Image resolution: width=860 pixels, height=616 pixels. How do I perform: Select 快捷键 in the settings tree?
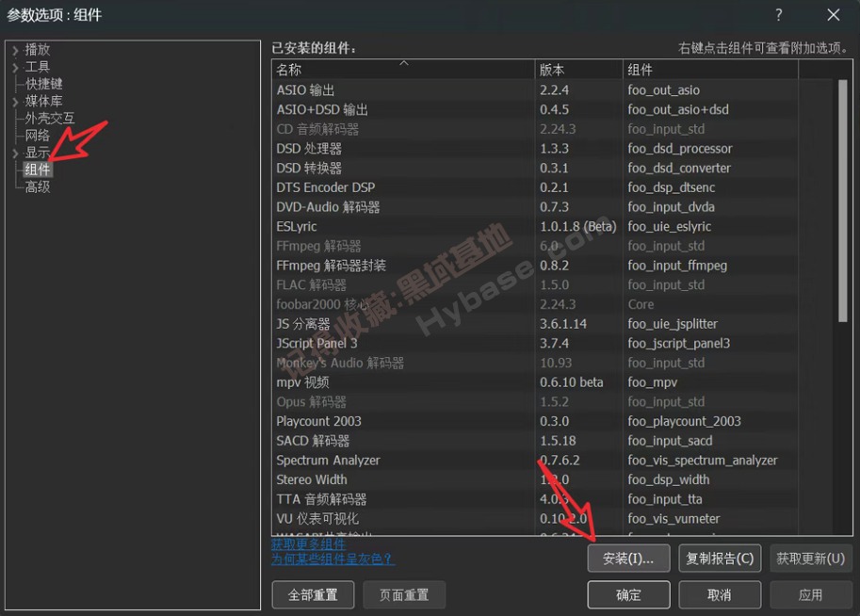click(44, 85)
